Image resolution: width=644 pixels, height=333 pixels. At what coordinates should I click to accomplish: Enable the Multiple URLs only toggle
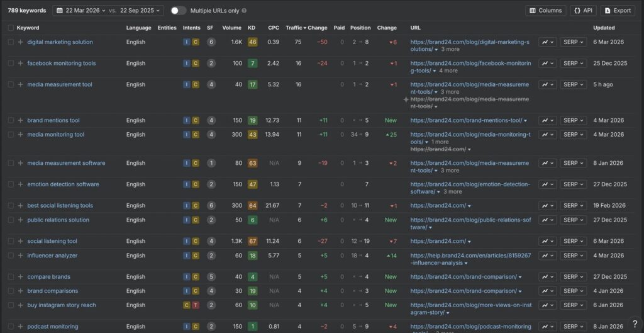pos(179,11)
